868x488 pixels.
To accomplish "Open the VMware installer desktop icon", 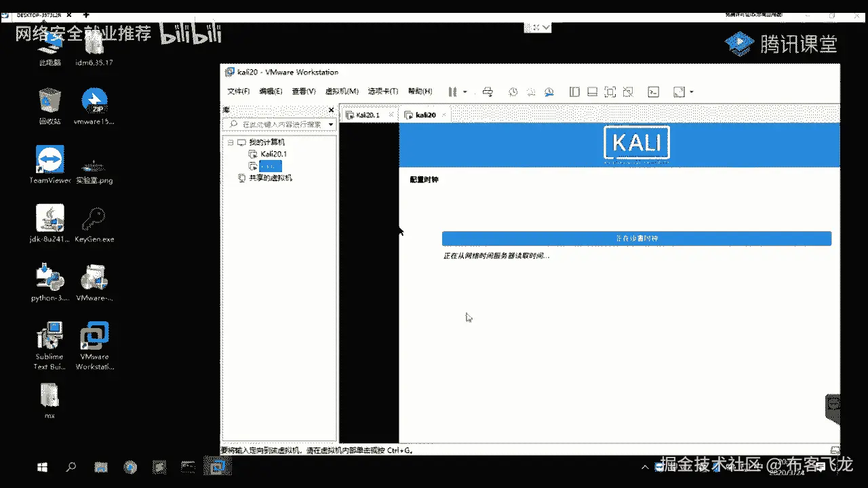I will coord(94,282).
